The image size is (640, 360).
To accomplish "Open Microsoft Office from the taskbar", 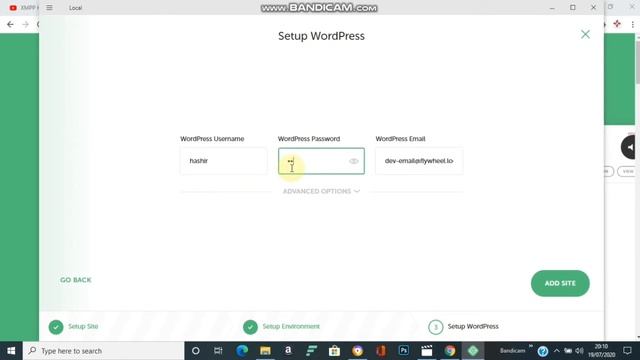I will (381, 351).
